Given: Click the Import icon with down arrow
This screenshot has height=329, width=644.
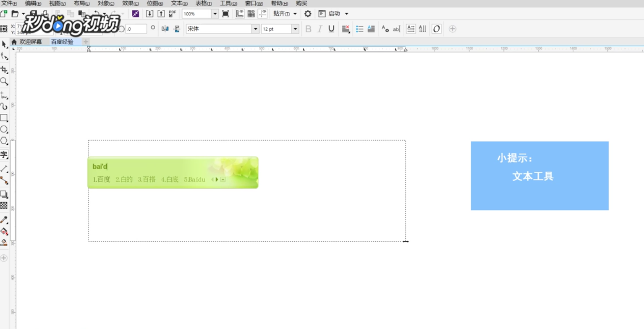Looking at the screenshot, I should click(x=149, y=13).
